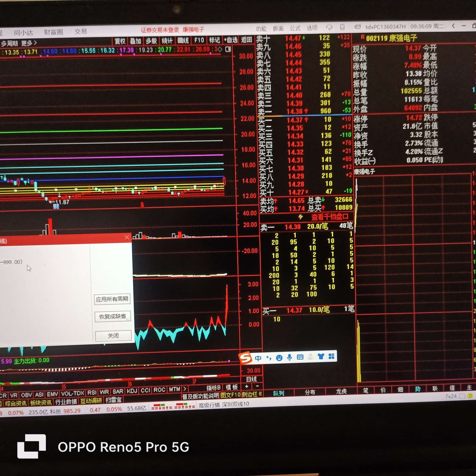Image resolution: width=476 pixels, height=476 pixels.
Task: Click the yellow round status icon near 7x24
Action: pos(470,396)
